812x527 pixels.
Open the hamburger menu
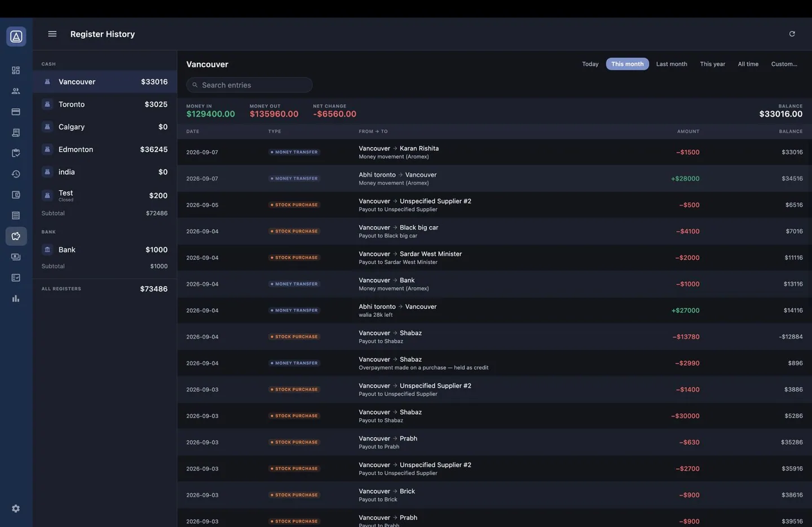52,34
